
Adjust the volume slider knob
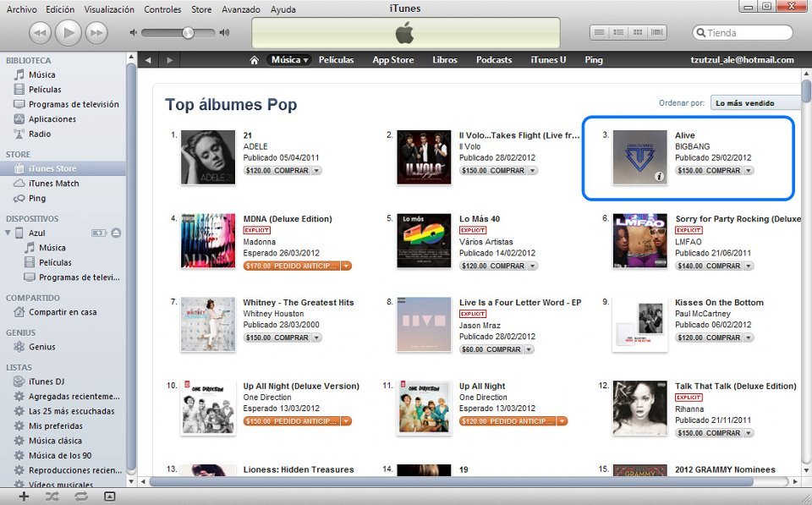[188, 33]
